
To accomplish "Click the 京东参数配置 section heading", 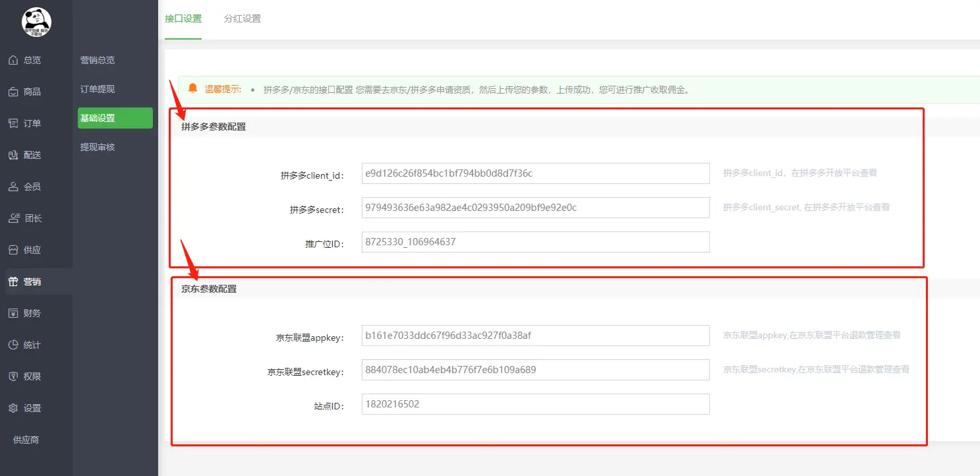I will point(209,289).
